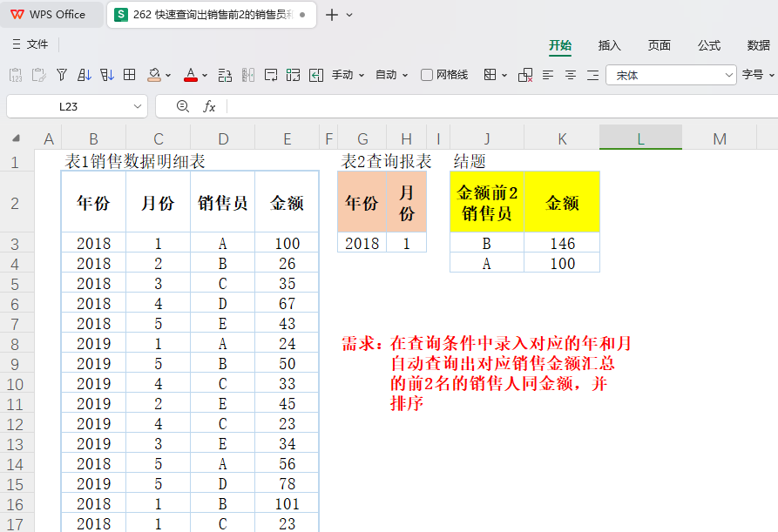Align text center

[x=571, y=75]
